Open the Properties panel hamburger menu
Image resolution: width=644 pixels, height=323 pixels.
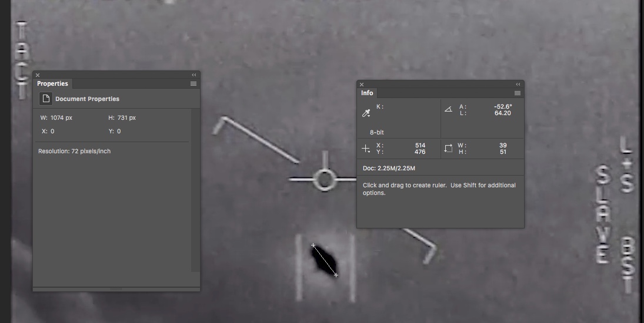(x=193, y=84)
